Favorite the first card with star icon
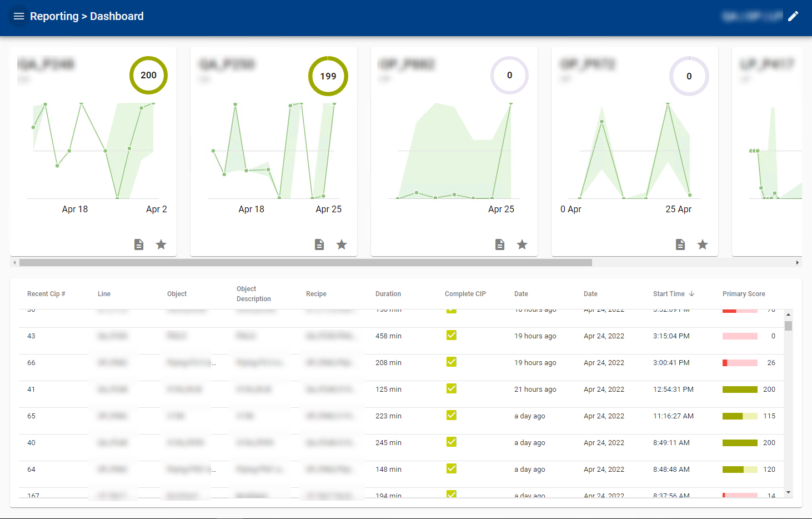Image resolution: width=812 pixels, height=519 pixels. pyautogui.click(x=161, y=244)
